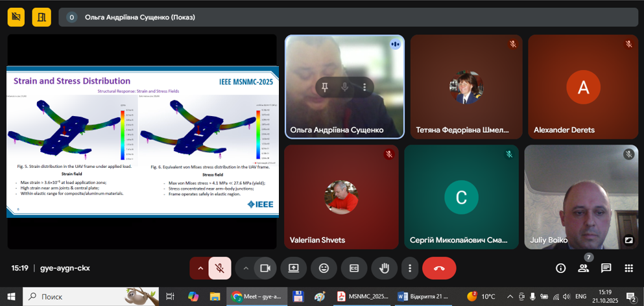Switch to the MSNMC_2025 PDF taskbar item
Screen dimensions: 644x306
[362, 296]
